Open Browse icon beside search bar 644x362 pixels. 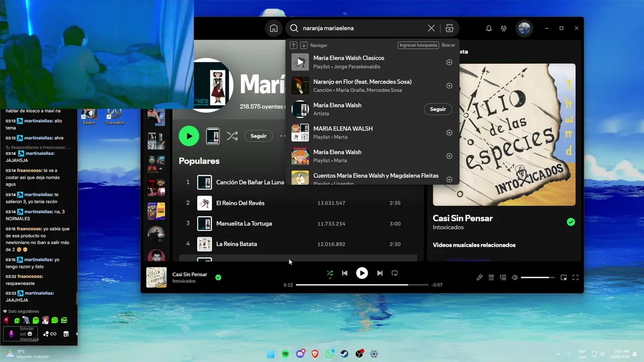[449, 28]
